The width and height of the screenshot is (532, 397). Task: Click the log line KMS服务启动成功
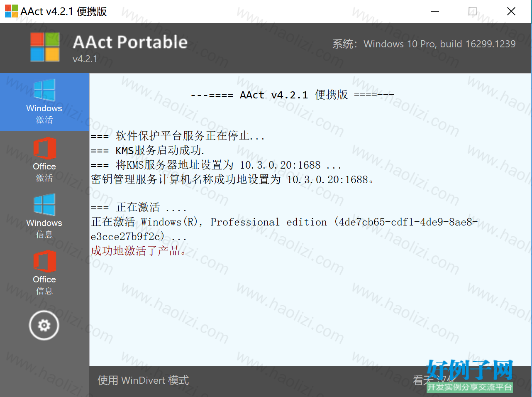(148, 150)
